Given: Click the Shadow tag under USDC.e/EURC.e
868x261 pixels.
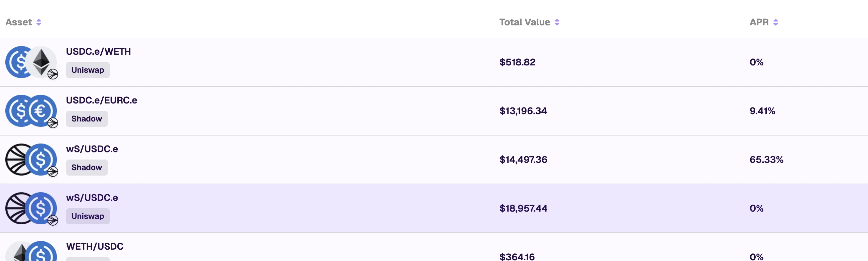Looking at the screenshot, I should click(87, 119).
